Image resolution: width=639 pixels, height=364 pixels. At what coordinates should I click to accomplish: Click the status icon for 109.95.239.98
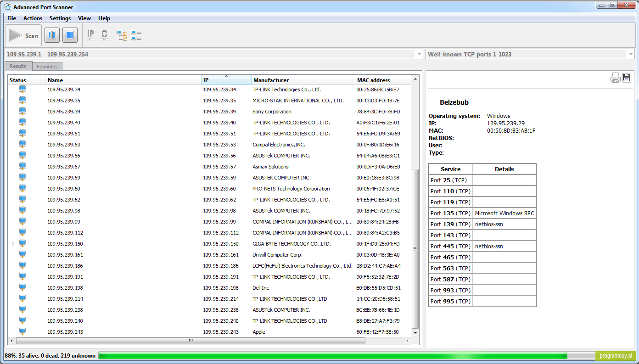click(22, 211)
